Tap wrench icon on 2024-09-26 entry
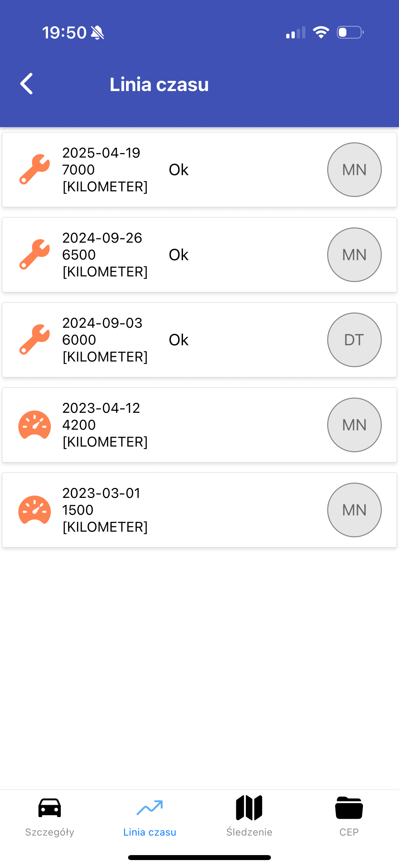This screenshot has width=399, height=868. (x=35, y=254)
